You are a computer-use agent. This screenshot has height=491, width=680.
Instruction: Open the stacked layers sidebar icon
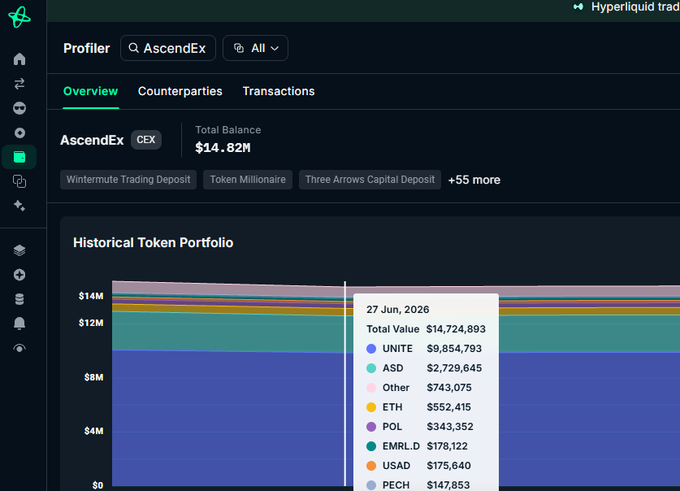(x=20, y=250)
